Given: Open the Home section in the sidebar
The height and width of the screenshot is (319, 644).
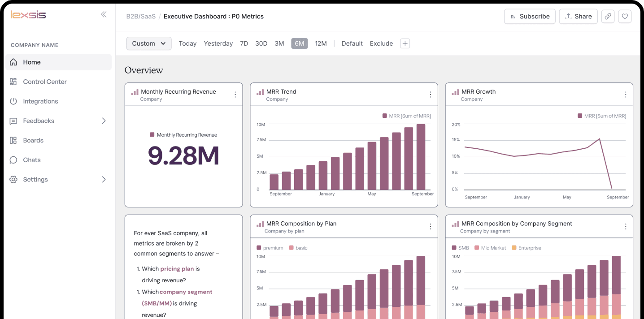Looking at the screenshot, I should click(x=31, y=62).
